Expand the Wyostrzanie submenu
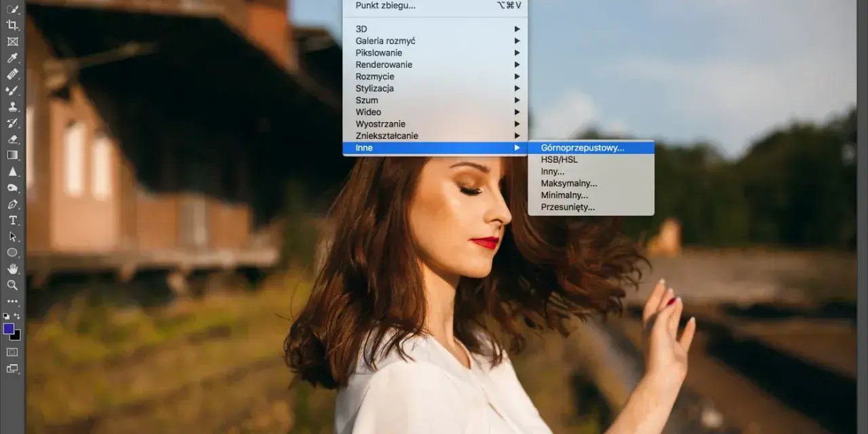Image resolution: width=868 pixels, height=434 pixels. click(435, 124)
